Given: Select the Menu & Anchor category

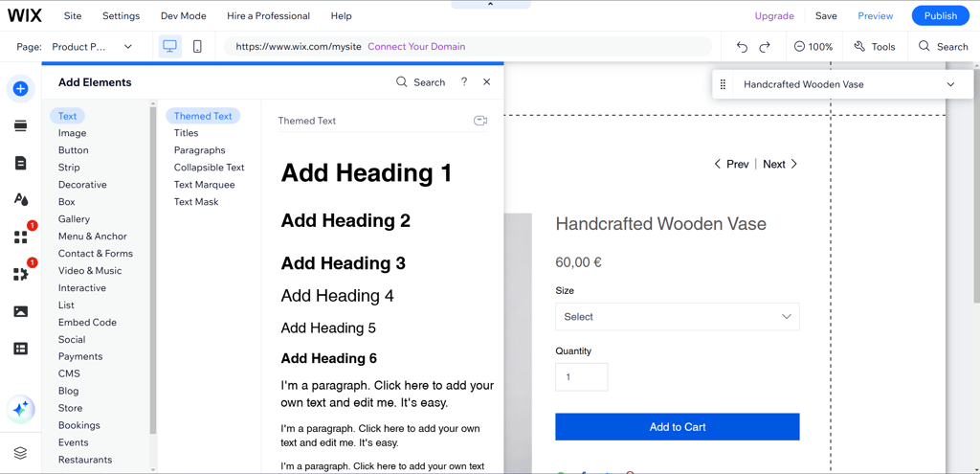Looking at the screenshot, I should (93, 237).
